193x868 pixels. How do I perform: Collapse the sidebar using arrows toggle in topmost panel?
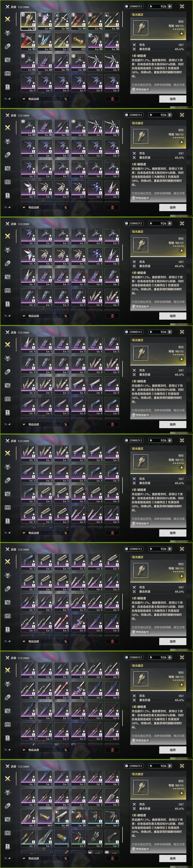7,99
